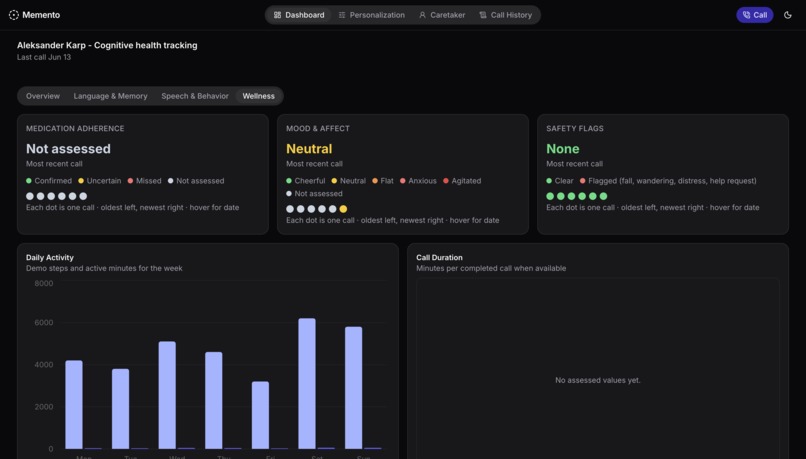Click 'Missed' legend label
This screenshot has width=806, height=459.
[x=149, y=181]
